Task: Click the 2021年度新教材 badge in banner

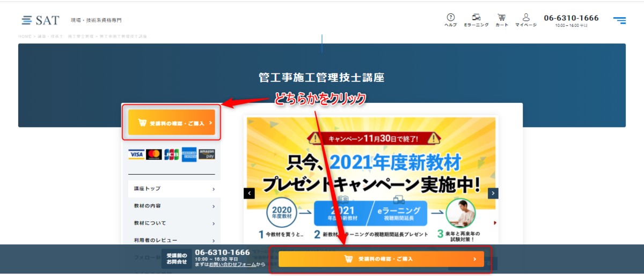Action: coord(342,214)
